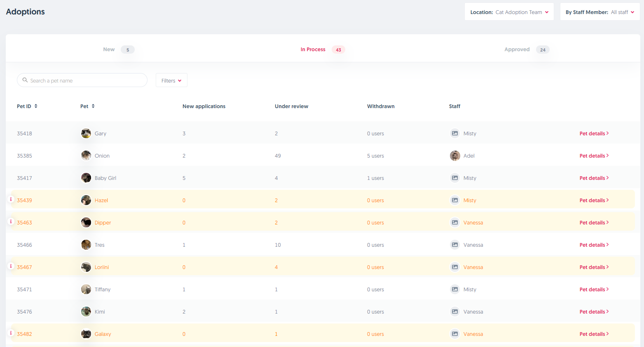Sort by Pet name column arrows
Image resolution: width=644 pixels, height=347 pixels.
(x=93, y=106)
